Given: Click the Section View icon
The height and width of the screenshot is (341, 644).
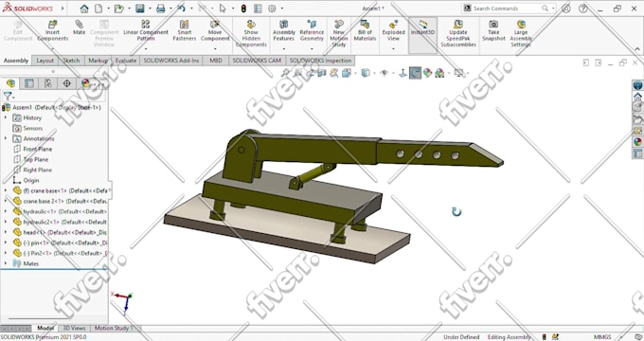Looking at the screenshot, I should point(322,73).
